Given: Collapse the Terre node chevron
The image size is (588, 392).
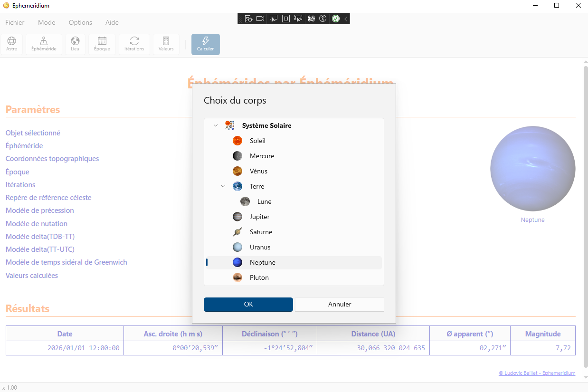Looking at the screenshot, I should 223,186.
